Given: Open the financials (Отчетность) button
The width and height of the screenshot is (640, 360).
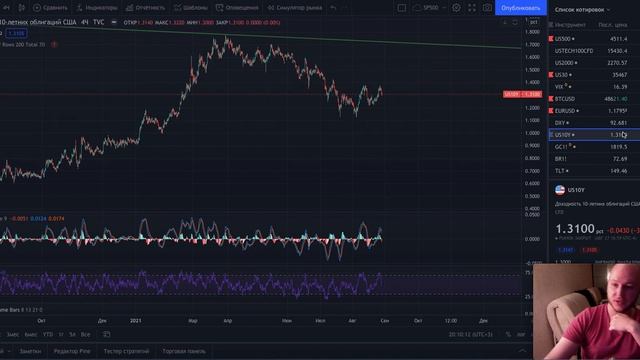Looking at the screenshot, I should point(146,8).
